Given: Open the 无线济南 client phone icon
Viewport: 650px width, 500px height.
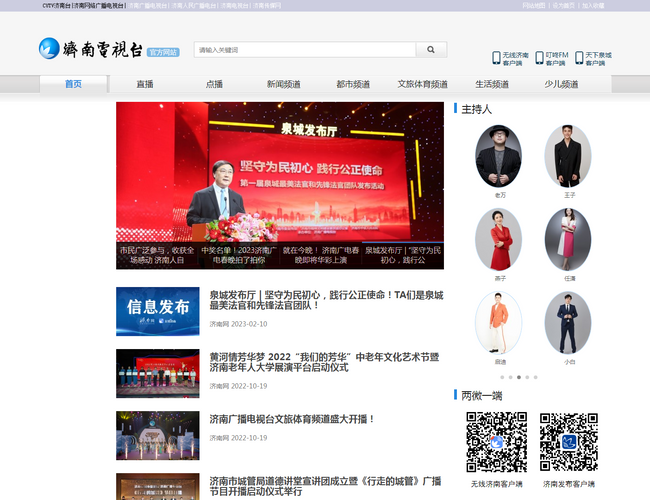Looking at the screenshot, I should pos(497,58).
